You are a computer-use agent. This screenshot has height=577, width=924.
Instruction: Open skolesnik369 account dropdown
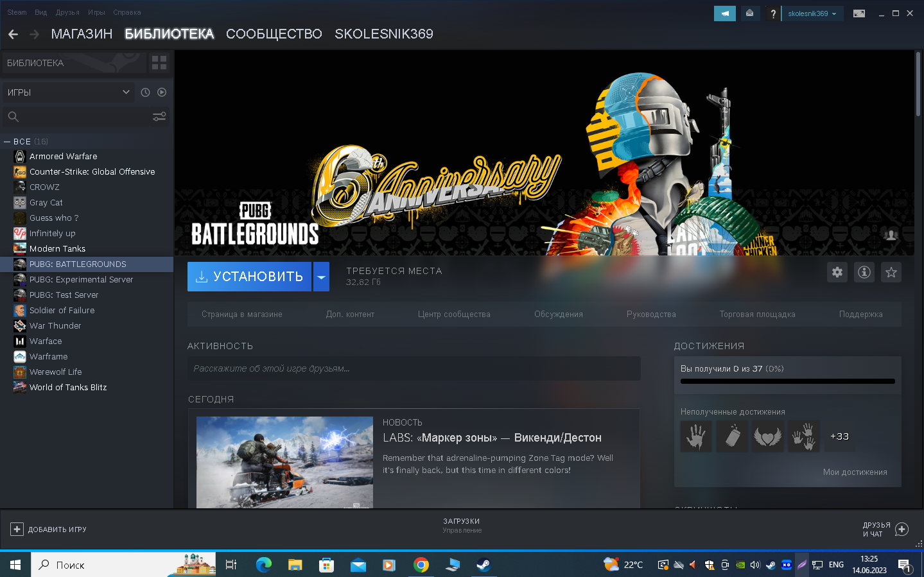(812, 13)
